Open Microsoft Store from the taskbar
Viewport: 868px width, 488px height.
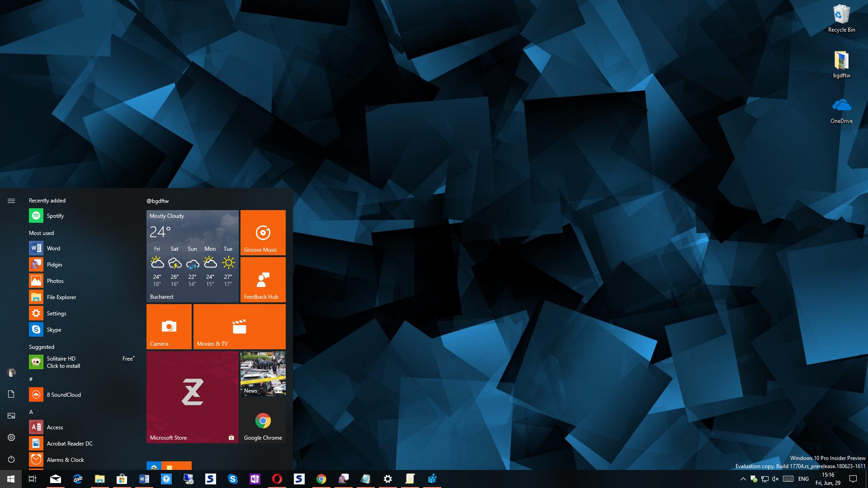(122, 479)
